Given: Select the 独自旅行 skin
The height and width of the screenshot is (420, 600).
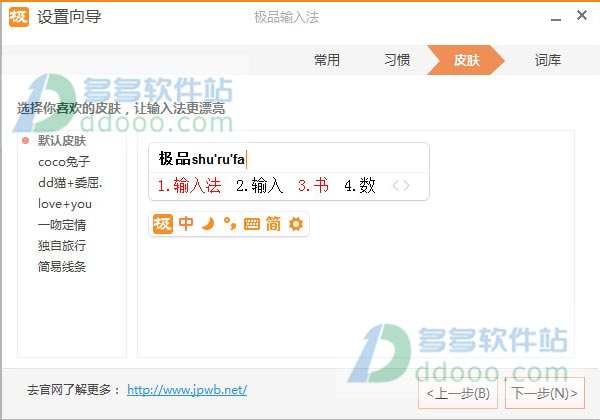Looking at the screenshot, I should [x=62, y=246].
